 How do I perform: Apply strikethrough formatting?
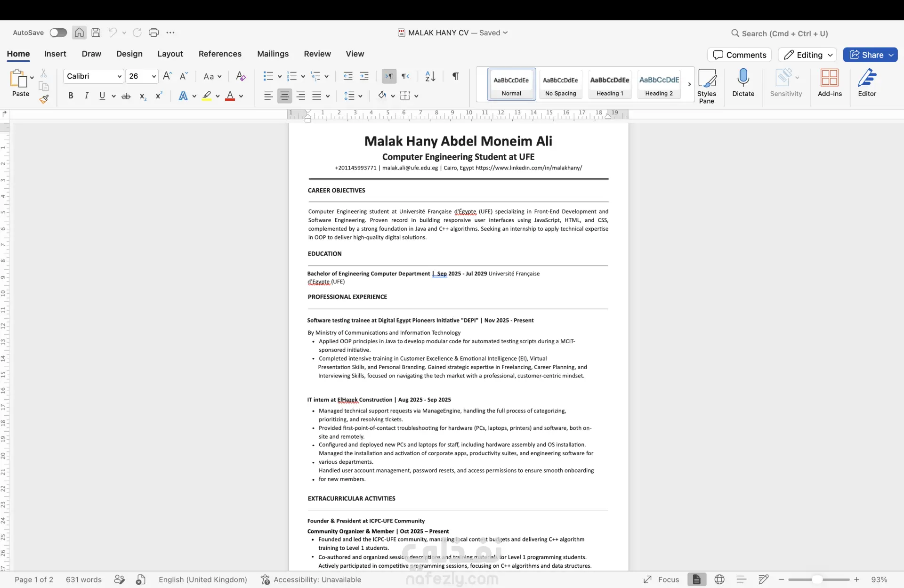coord(126,96)
